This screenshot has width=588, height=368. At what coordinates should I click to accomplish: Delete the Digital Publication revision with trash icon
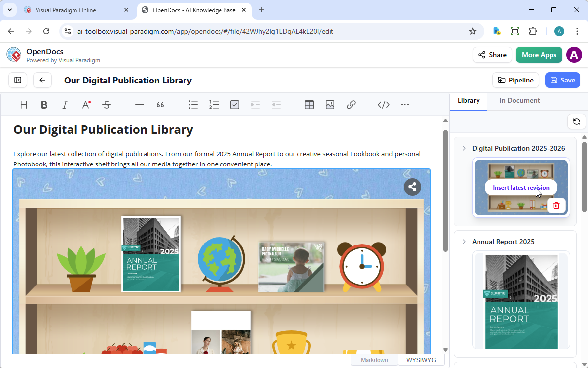(x=556, y=205)
